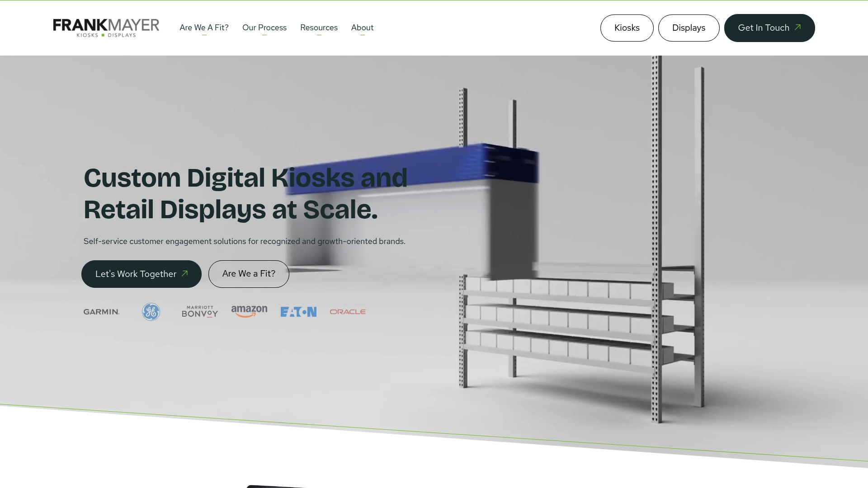
Task: Open the Our Process menu
Action: click(264, 28)
